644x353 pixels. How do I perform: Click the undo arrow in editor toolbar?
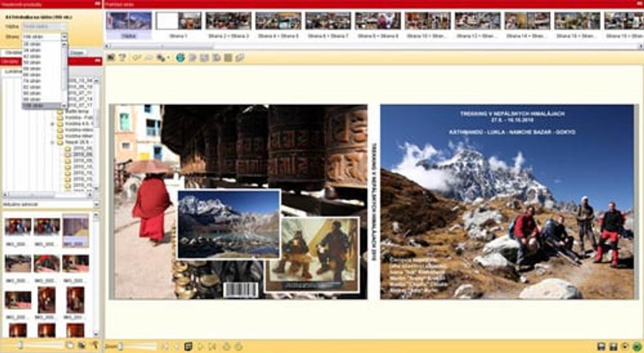click(x=137, y=58)
